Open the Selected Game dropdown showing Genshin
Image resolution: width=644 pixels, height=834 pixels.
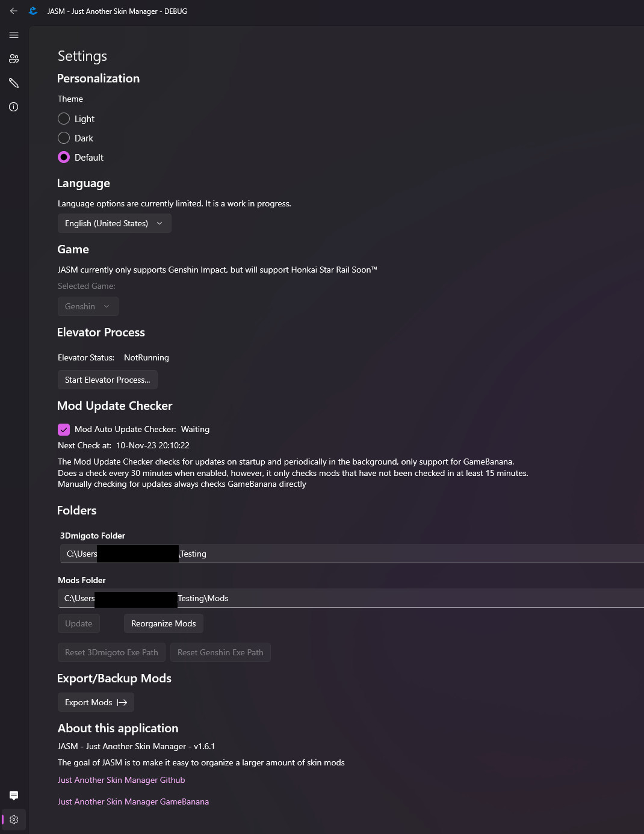pyautogui.click(x=87, y=306)
